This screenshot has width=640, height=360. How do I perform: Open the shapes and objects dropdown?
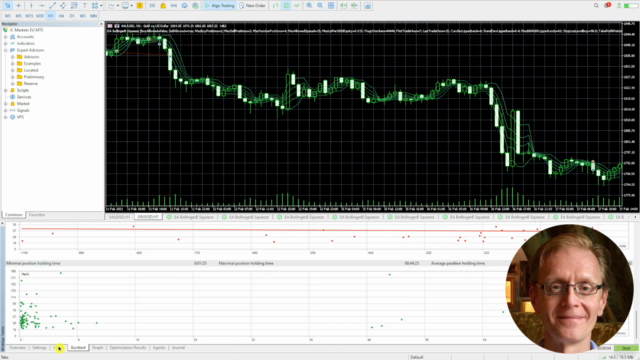pyautogui.click(x=97, y=6)
